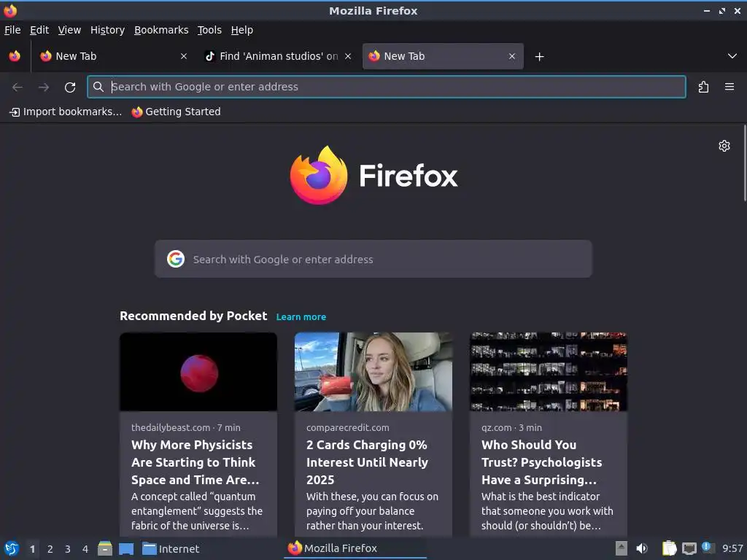Reload the current page
This screenshot has width=747, height=560.
[70, 87]
